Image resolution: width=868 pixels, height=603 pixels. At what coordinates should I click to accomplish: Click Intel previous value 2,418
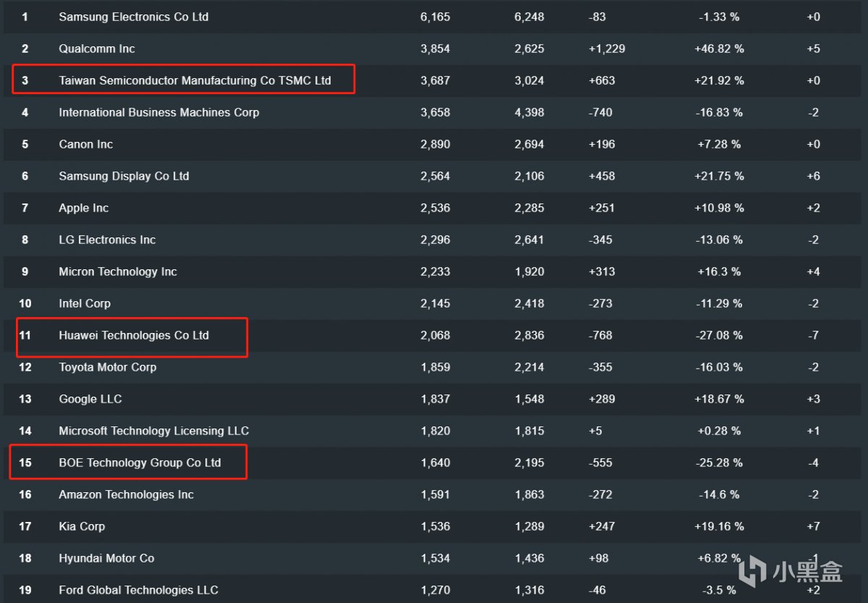coord(529,303)
